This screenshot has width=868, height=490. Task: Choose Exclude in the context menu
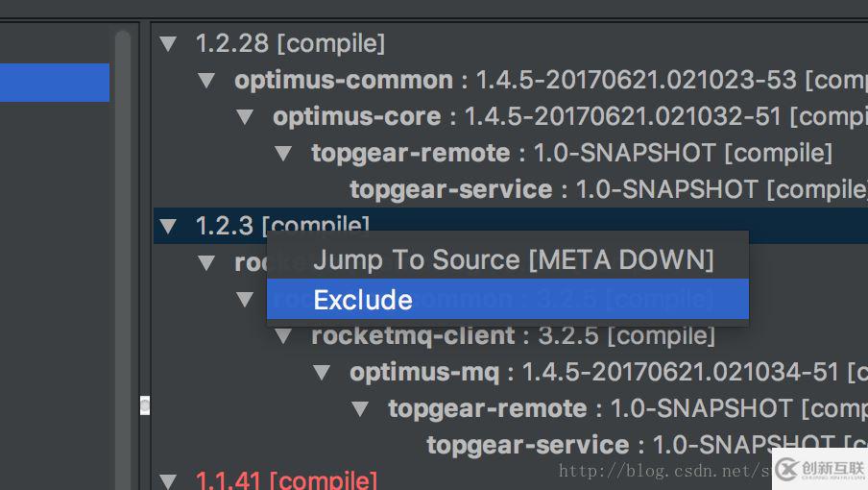click(508, 299)
